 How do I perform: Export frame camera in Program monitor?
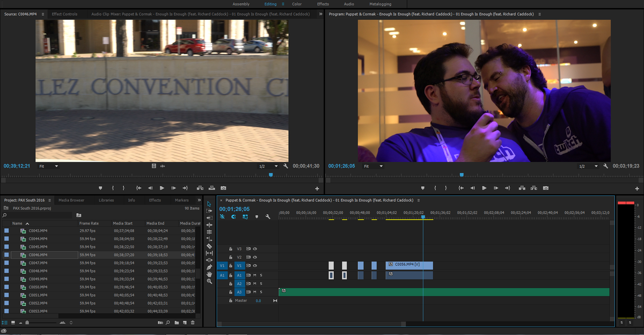click(x=546, y=188)
